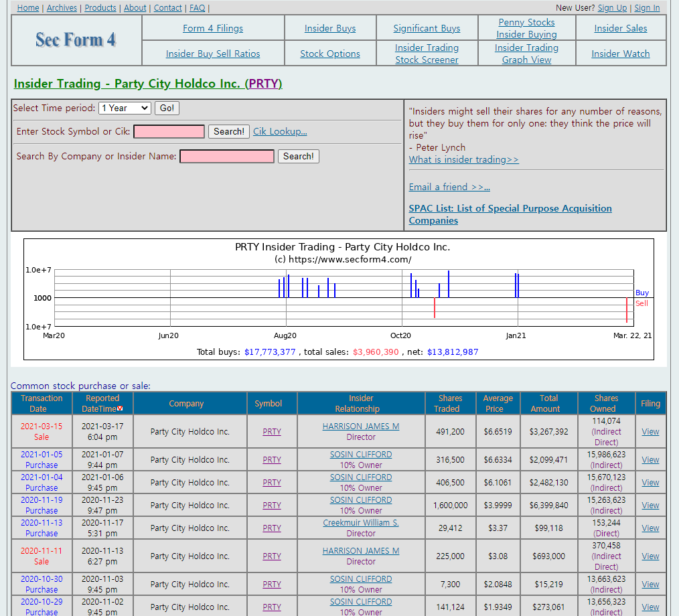Click the Sec Form 4 logo
The width and height of the screenshot is (679, 616).
coord(76,40)
